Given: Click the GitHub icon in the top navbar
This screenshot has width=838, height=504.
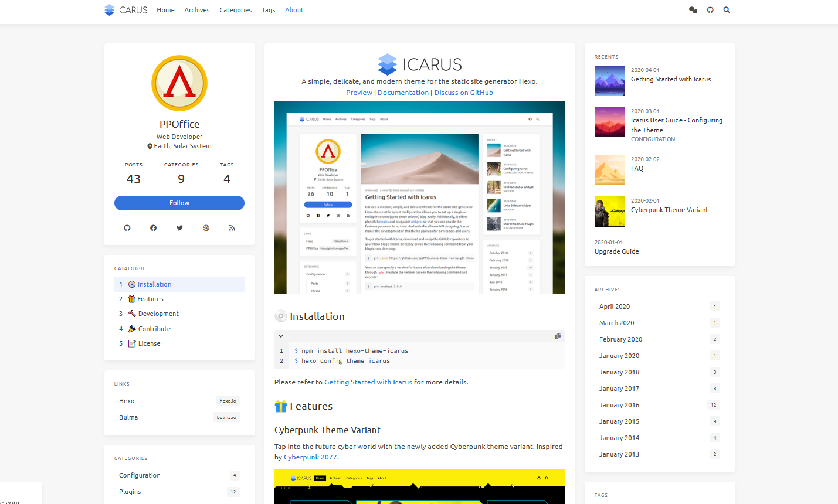Looking at the screenshot, I should [710, 10].
